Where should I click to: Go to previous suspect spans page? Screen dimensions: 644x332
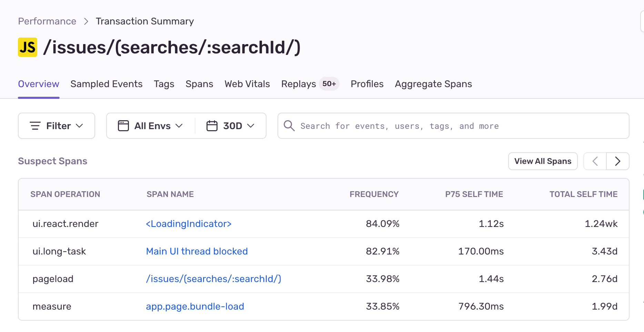click(595, 161)
